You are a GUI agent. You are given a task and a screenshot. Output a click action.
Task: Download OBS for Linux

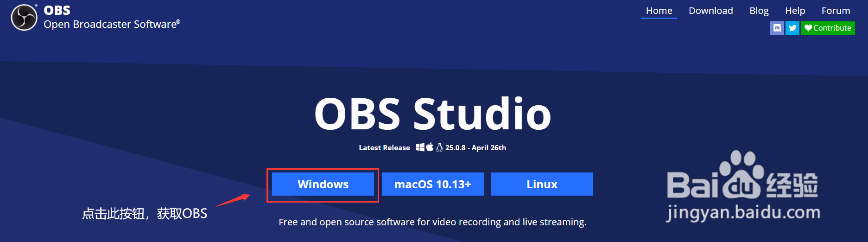[x=542, y=184]
